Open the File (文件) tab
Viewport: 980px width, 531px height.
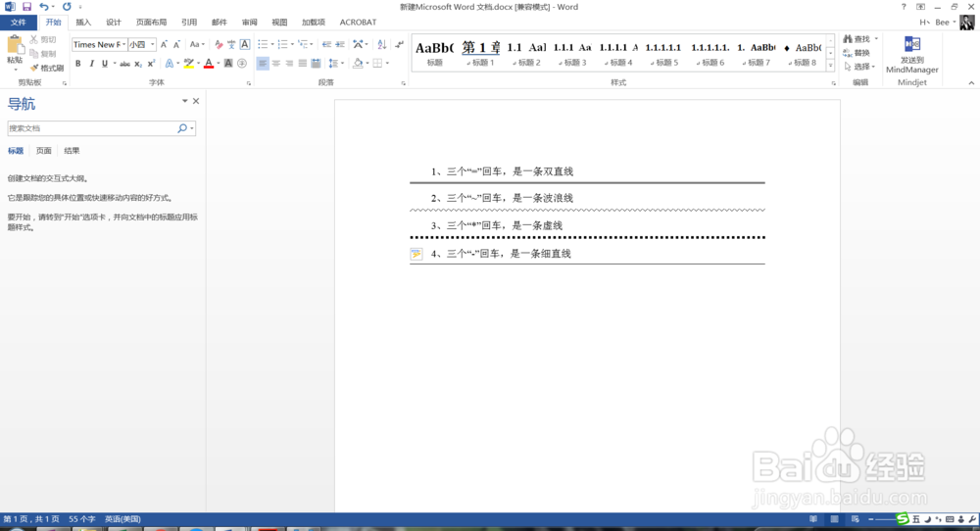(18, 23)
